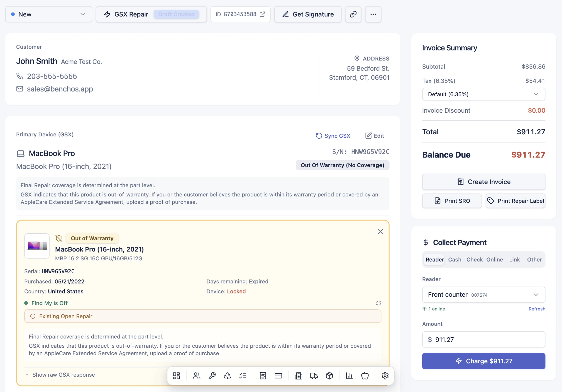Click the payment Amount input field
This screenshot has height=392, width=562.
click(x=484, y=339)
